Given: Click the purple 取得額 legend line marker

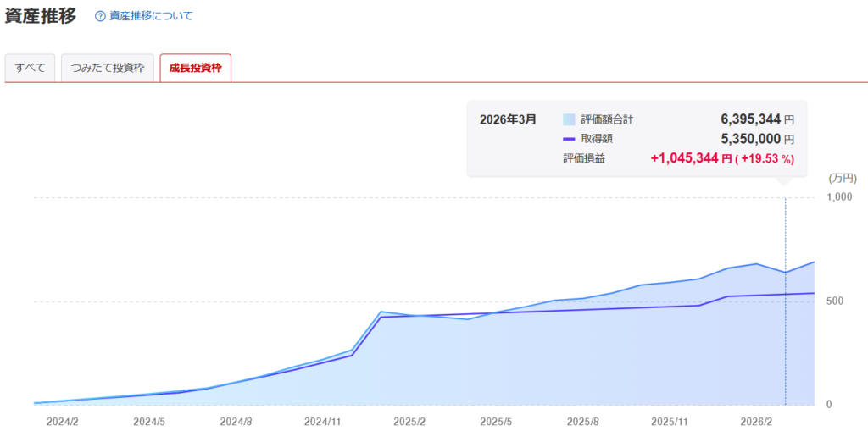Looking at the screenshot, I should pos(569,139).
